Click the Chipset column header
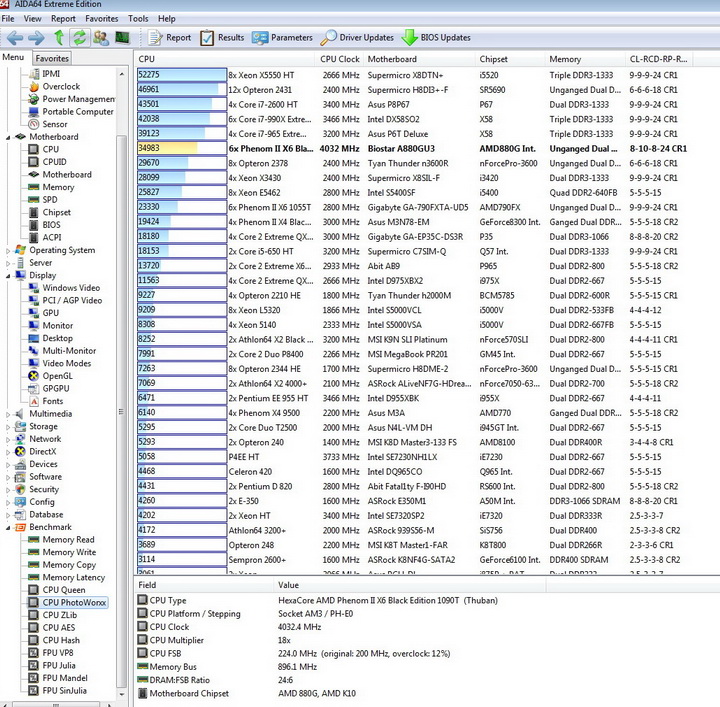This screenshot has width=720, height=707. click(510, 59)
